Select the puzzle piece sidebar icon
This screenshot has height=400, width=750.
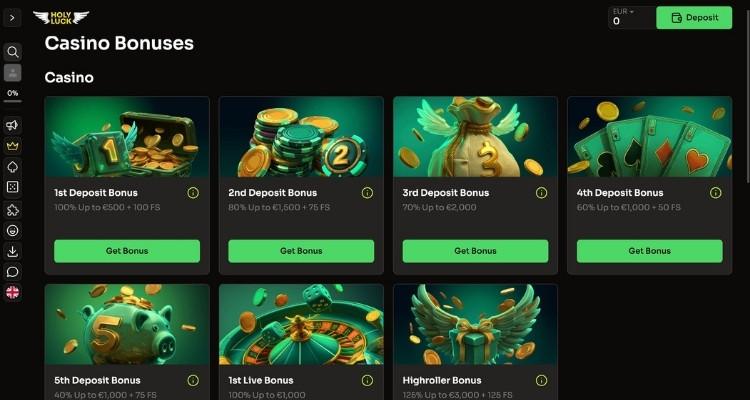(x=12, y=210)
